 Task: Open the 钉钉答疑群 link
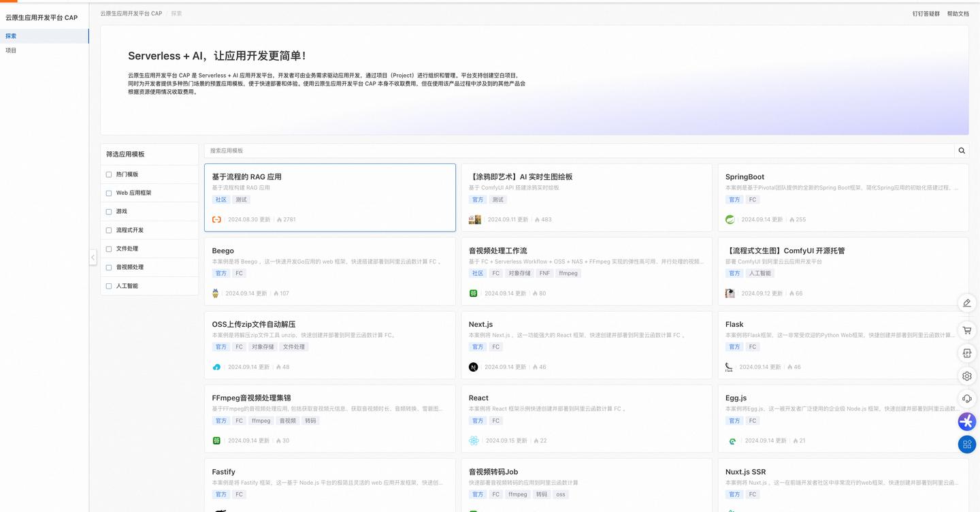tap(926, 12)
